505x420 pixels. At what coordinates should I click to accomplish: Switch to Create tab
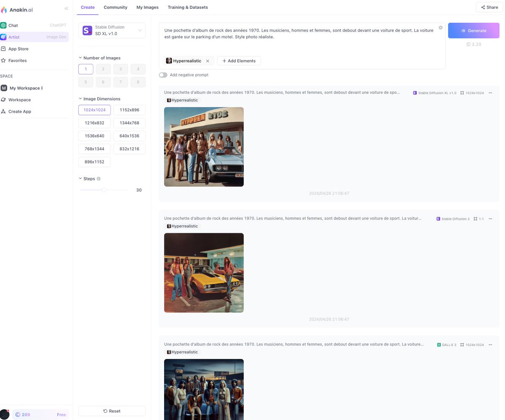(88, 7)
